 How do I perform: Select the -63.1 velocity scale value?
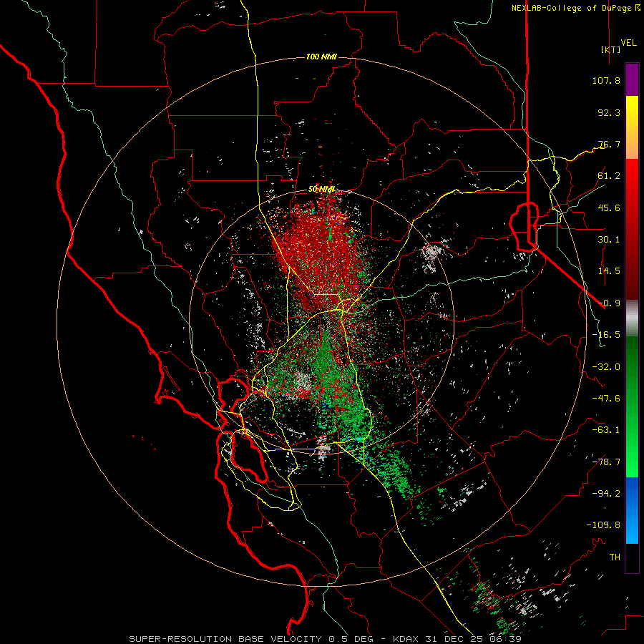click(606, 430)
